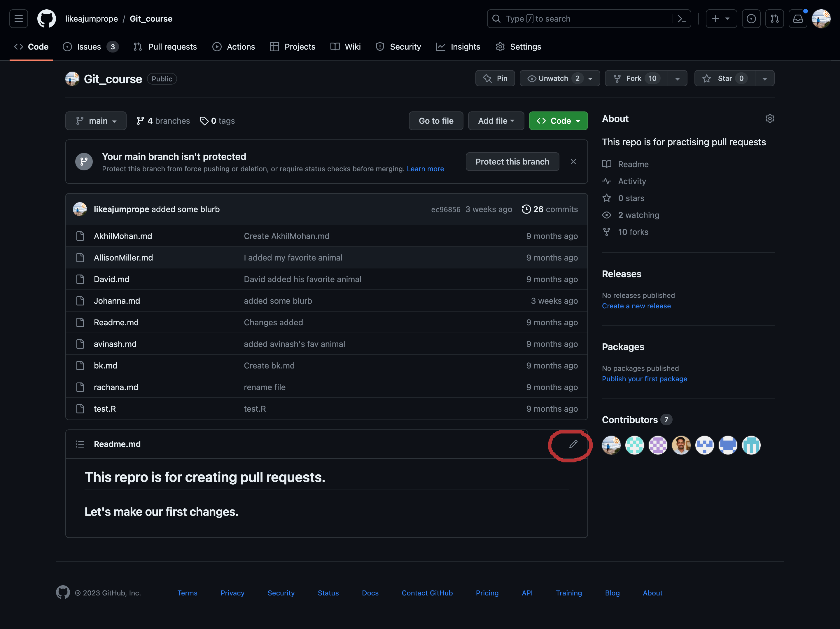Switch to the Issues tab
This screenshot has width=840, height=629.
[x=90, y=47]
